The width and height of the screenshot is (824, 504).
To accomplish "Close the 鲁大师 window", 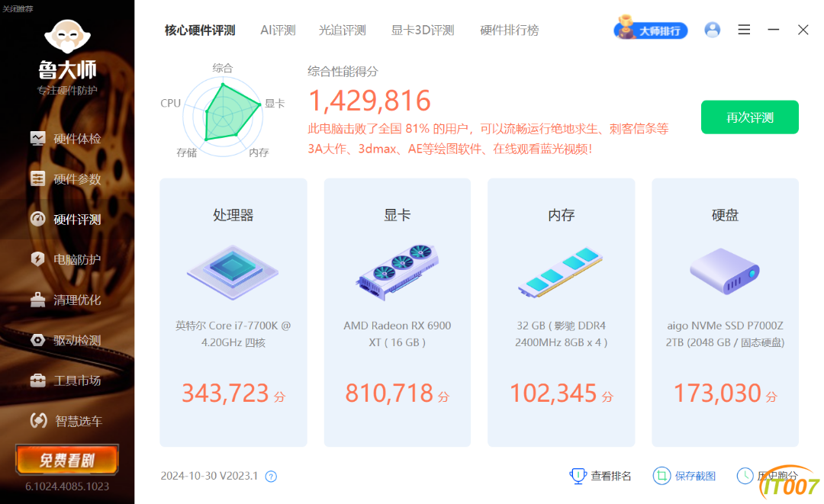I will click(803, 30).
